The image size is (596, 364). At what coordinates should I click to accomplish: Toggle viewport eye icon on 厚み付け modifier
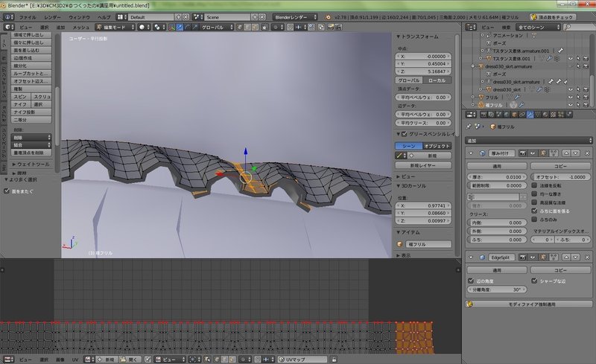point(533,153)
